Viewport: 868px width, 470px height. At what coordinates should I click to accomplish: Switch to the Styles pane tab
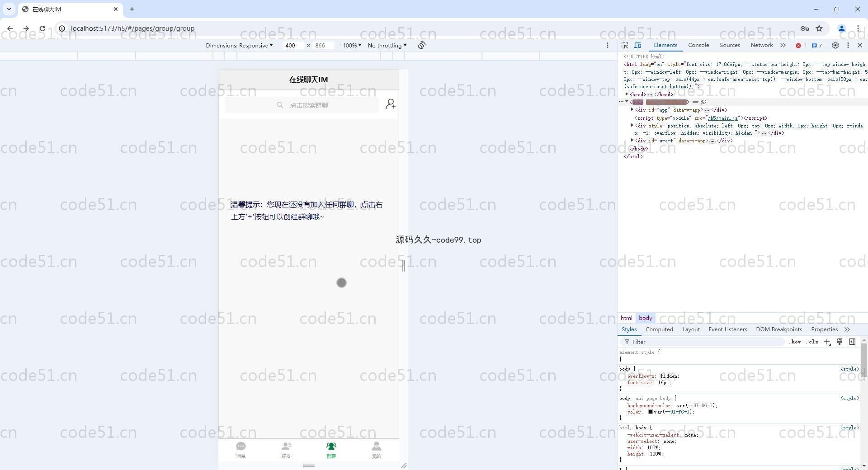click(629, 329)
